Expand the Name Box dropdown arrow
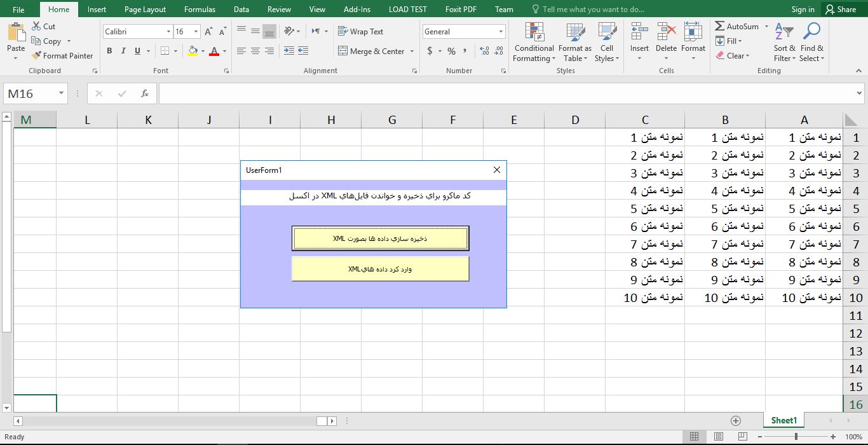The height and width of the screenshot is (445, 868). (x=61, y=93)
